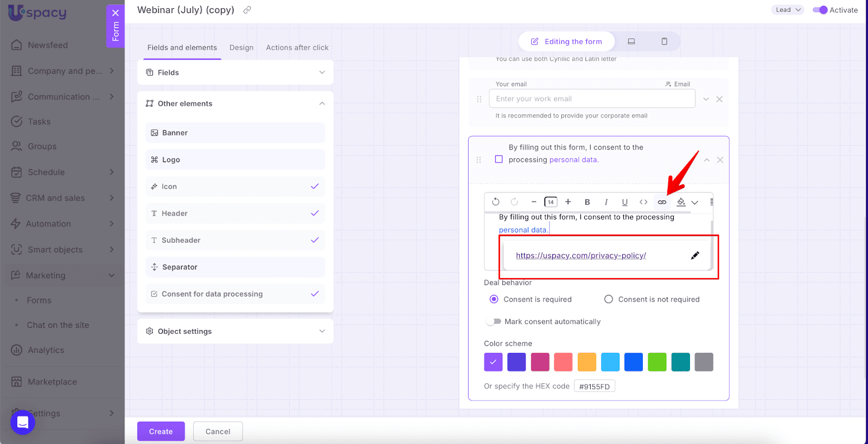
Task: Enable 'Mark consent automatically' switch
Action: click(494, 321)
